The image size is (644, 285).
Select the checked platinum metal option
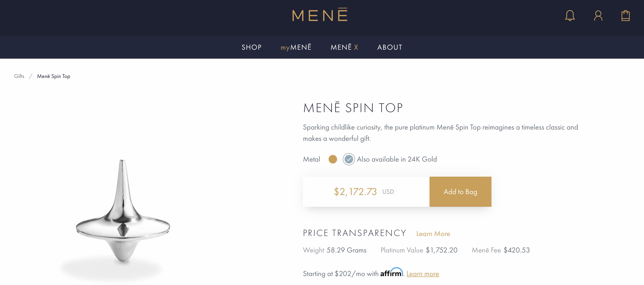pyautogui.click(x=348, y=159)
